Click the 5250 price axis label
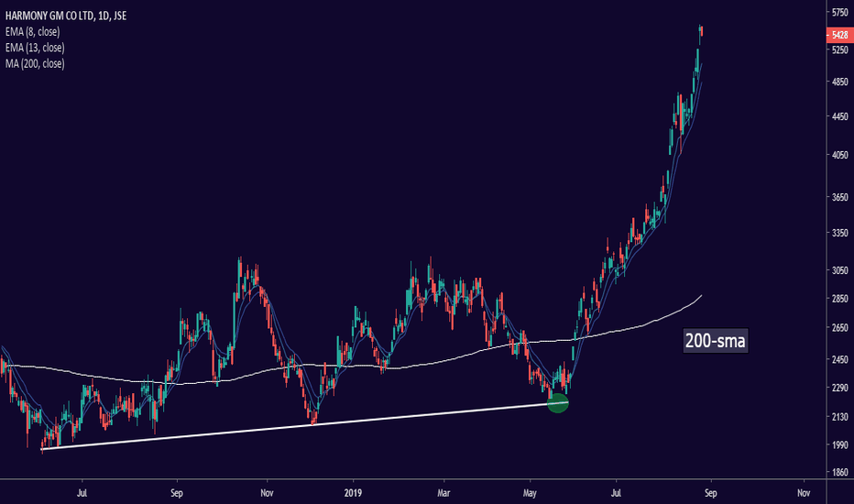 (840, 49)
